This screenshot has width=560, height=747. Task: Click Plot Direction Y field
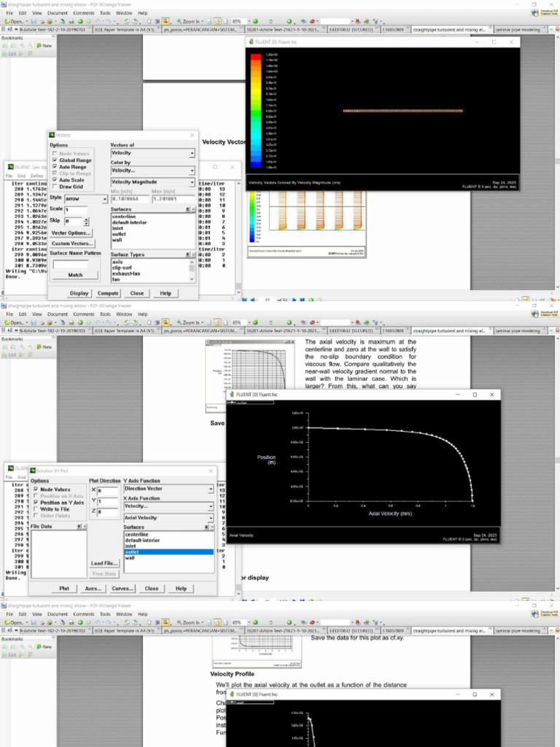[108, 501]
